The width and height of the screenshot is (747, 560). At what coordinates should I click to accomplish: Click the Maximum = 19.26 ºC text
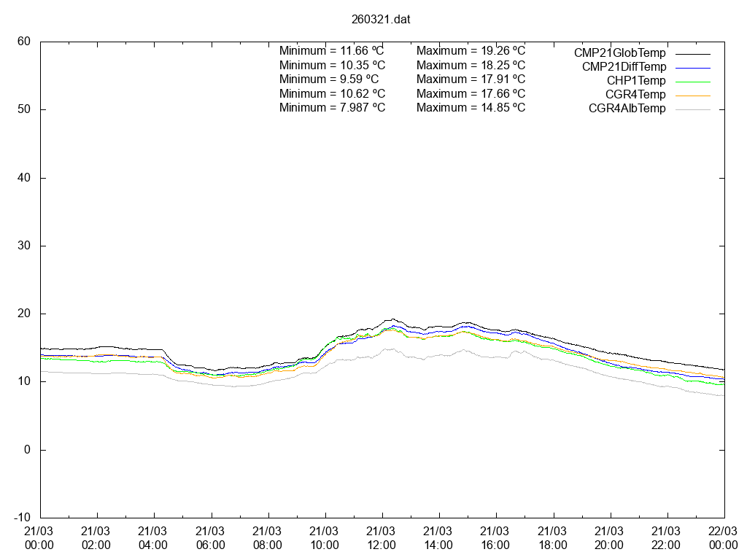click(471, 51)
